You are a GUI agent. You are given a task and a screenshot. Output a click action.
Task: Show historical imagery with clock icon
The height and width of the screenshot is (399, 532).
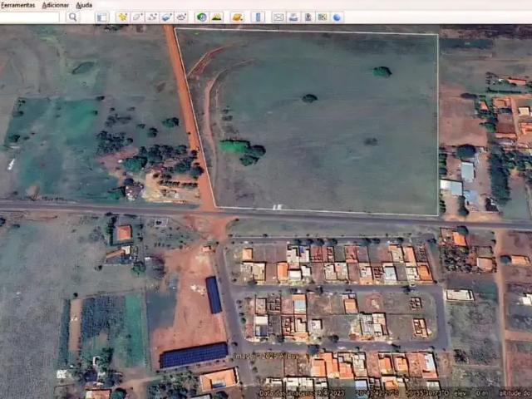201,17
